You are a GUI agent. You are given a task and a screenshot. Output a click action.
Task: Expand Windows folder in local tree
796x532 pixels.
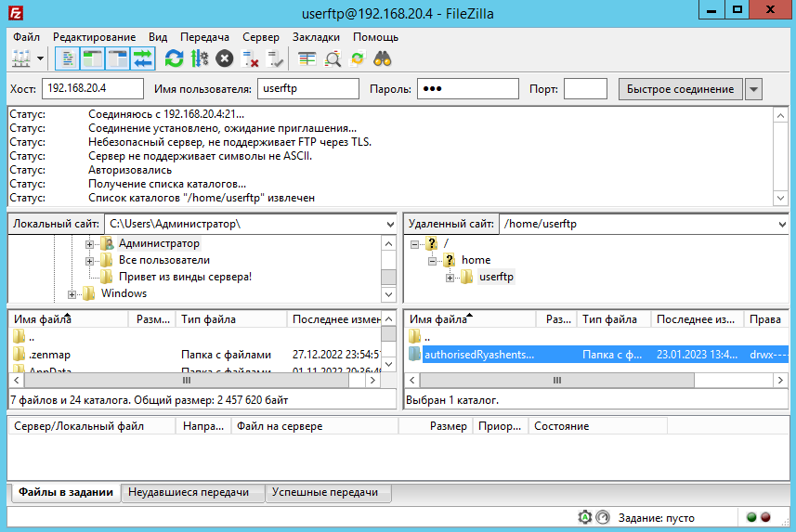click(x=72, y=294)
